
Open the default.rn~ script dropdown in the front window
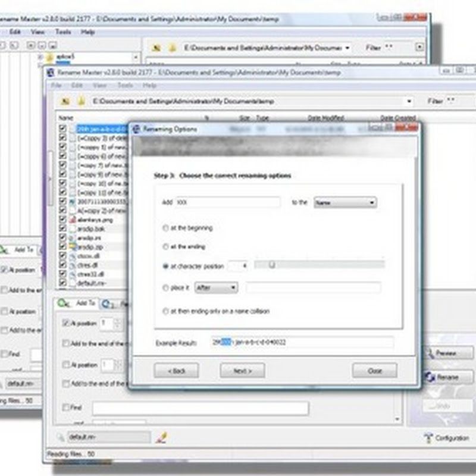point(109,437)
